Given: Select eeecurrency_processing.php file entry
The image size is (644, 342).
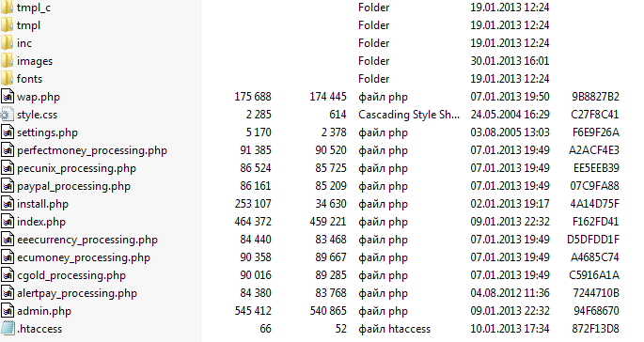Looking at the screenshot, I should click(87, 240).
